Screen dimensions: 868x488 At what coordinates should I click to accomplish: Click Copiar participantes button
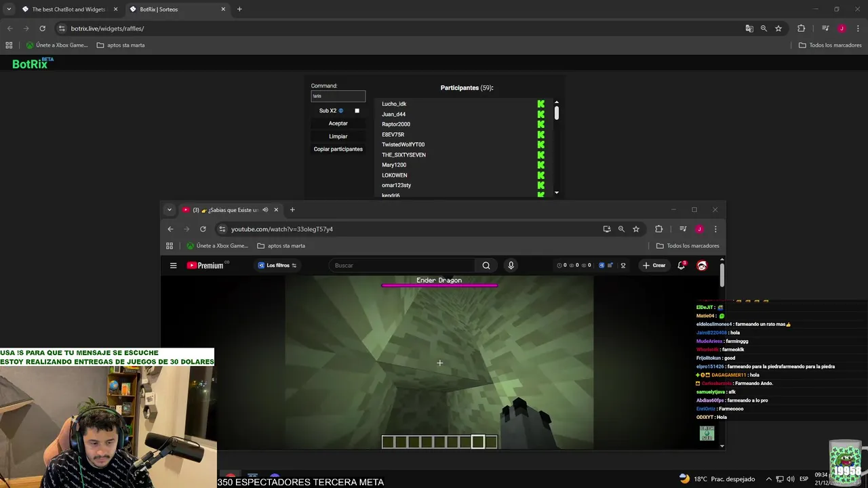point(338,149)
